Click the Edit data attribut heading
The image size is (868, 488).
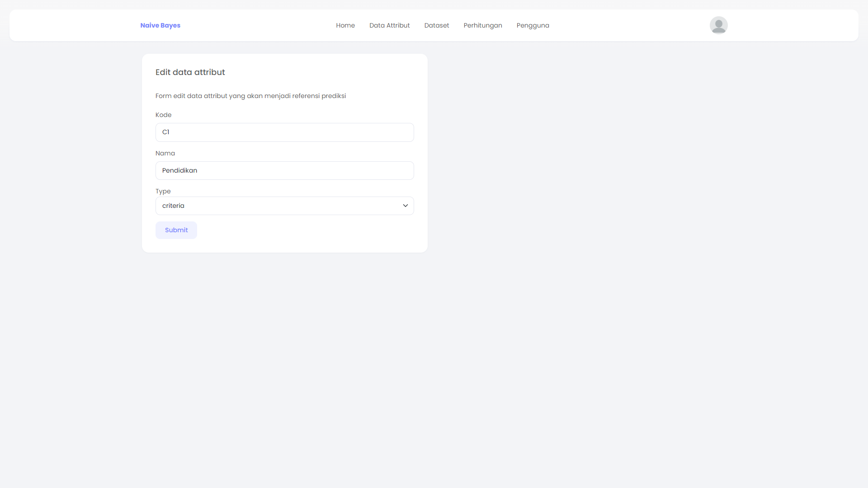coord(190,72)
